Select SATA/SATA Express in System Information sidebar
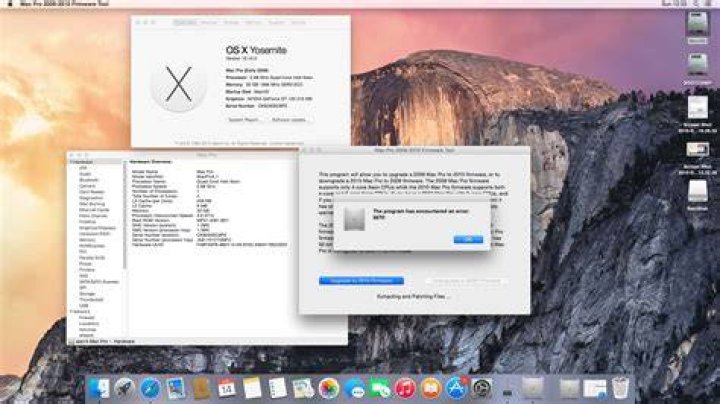Viewport: 720px width, 404px height. click(99, 281)
